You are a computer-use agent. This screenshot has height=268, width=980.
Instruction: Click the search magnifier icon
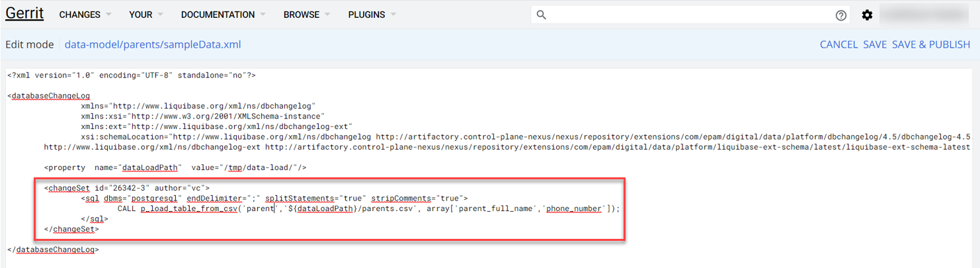[x=542, y=15]
